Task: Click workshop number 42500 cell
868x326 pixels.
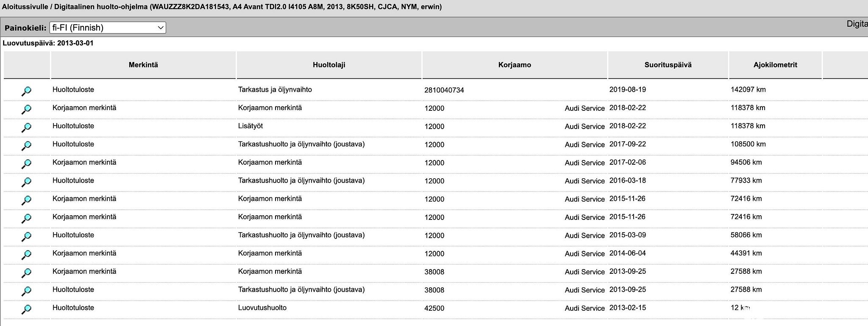Action: [x=434, y=308]
